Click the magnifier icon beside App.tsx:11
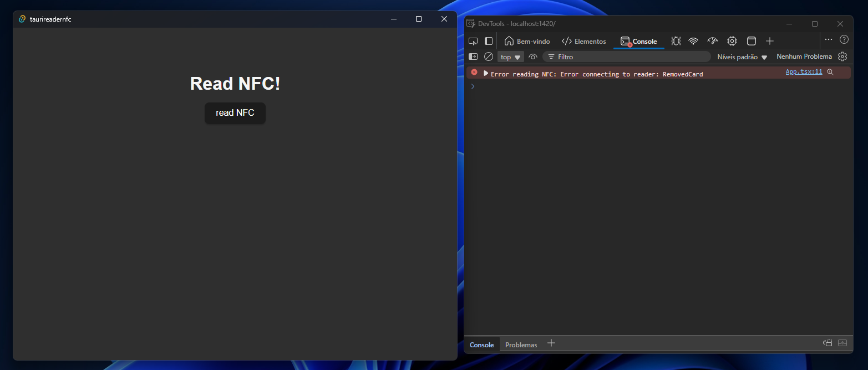The height and width of the screenshot is (370, 868). pyautogui.click(x=830, y=72)
